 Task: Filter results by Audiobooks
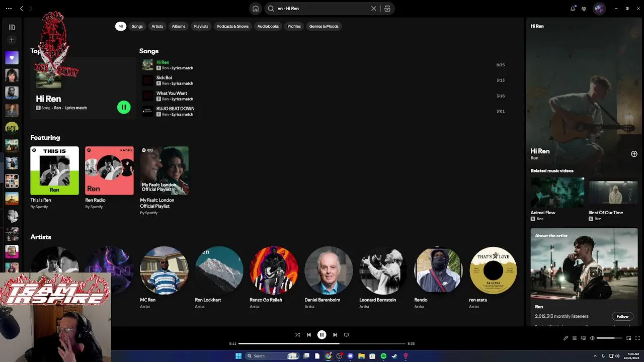click(x=268, y=26)
